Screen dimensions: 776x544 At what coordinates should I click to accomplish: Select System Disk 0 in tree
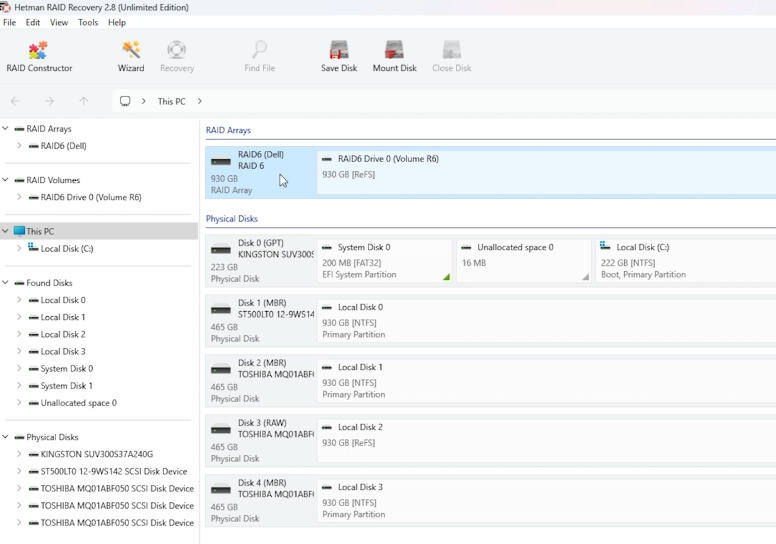point(67,368)
